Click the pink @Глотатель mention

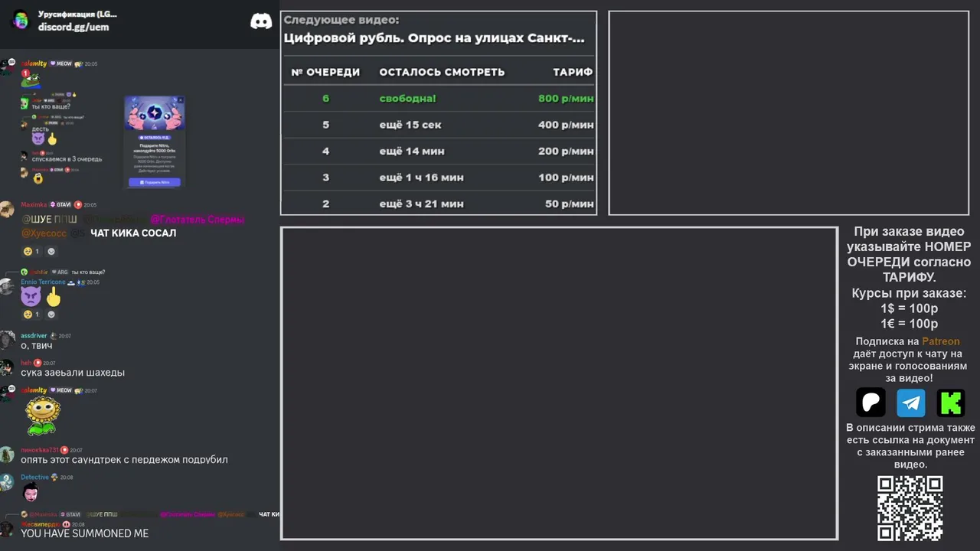point(197,220)
